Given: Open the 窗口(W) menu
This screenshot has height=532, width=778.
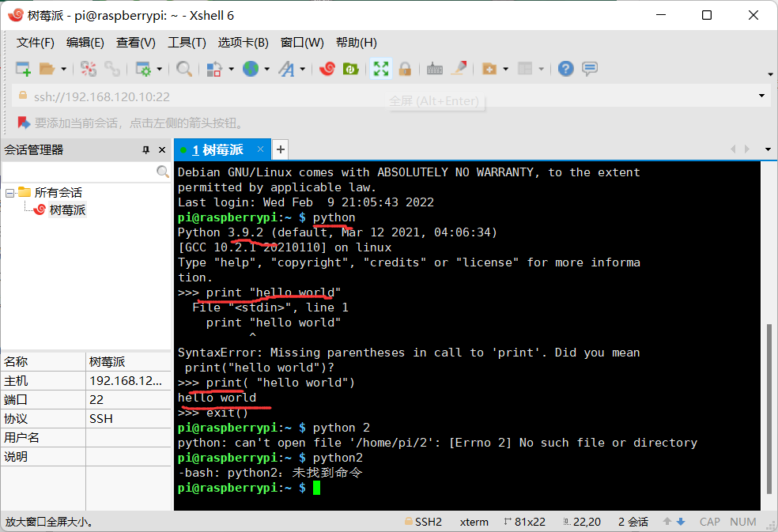Looking at the screenshot, I should (x=302, y=43).
